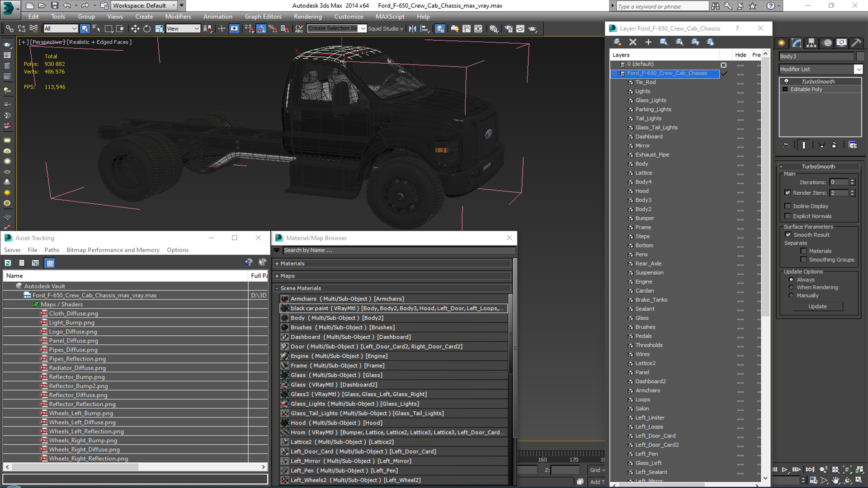
Task: Open the MAXScript menu
Action: click(x=390, y=17)
